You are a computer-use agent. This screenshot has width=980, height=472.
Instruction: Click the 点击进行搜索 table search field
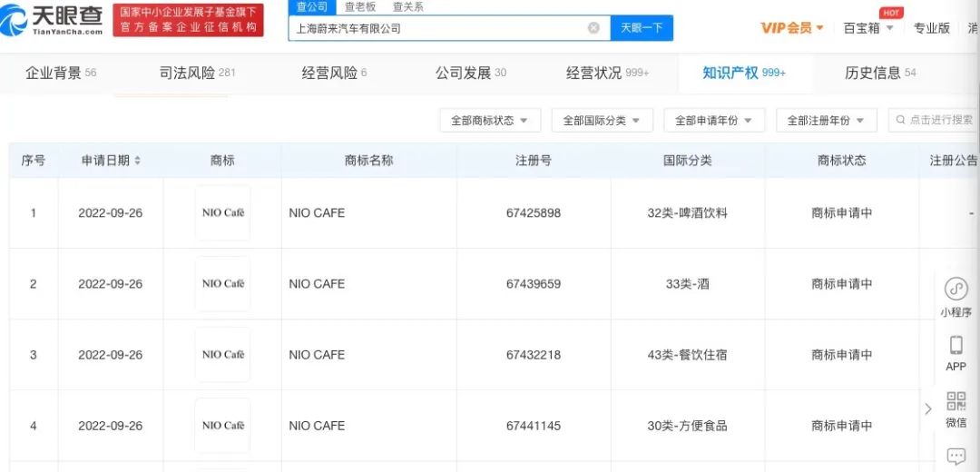click(934, 120)
